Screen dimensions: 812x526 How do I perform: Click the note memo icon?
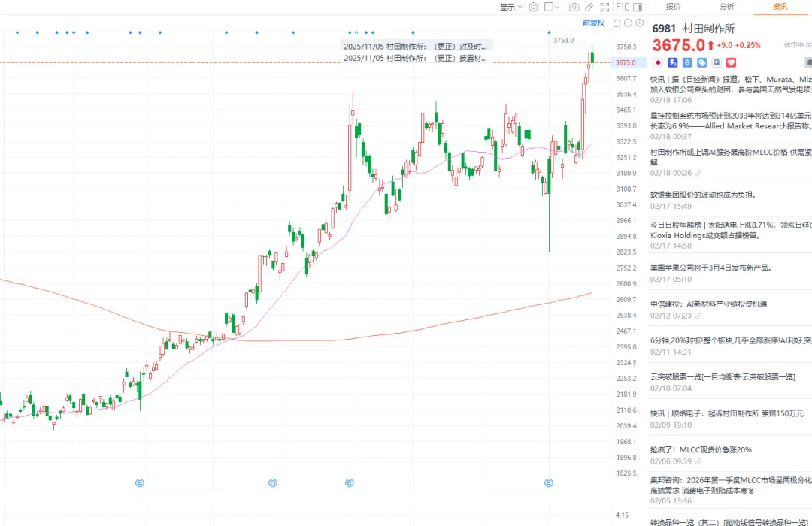click(717, 62)
